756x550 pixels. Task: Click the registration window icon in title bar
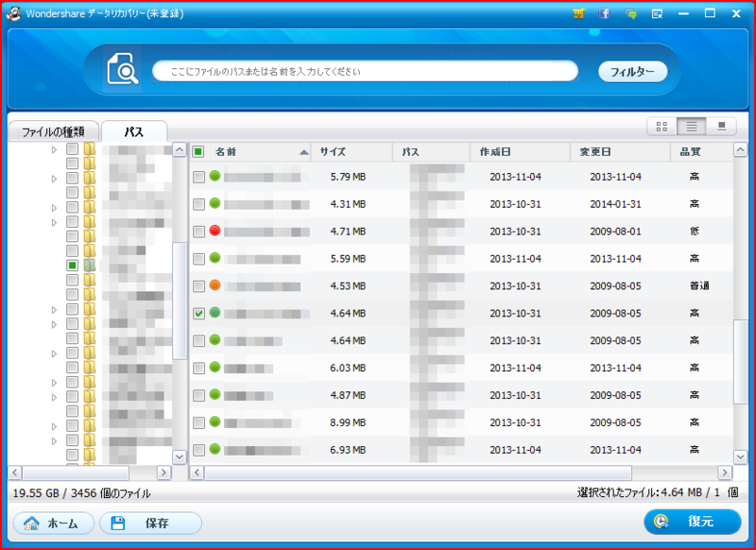(x=657, y=14)
